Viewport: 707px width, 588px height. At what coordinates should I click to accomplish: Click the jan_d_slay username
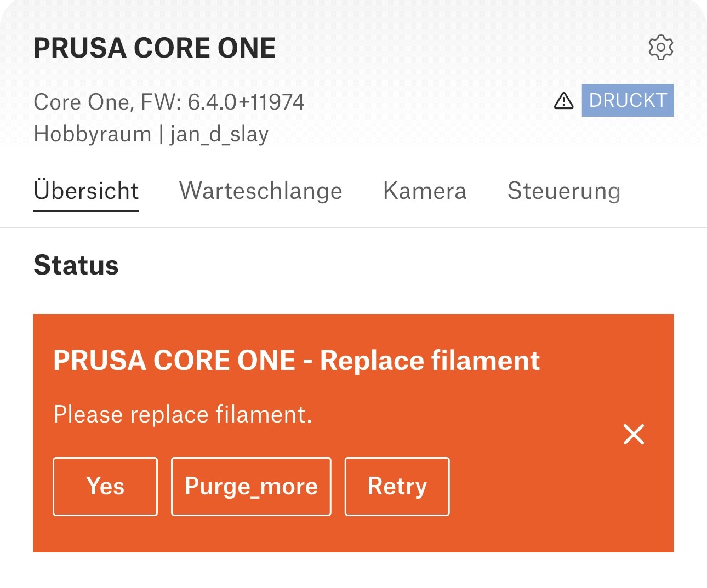(219, 134)
